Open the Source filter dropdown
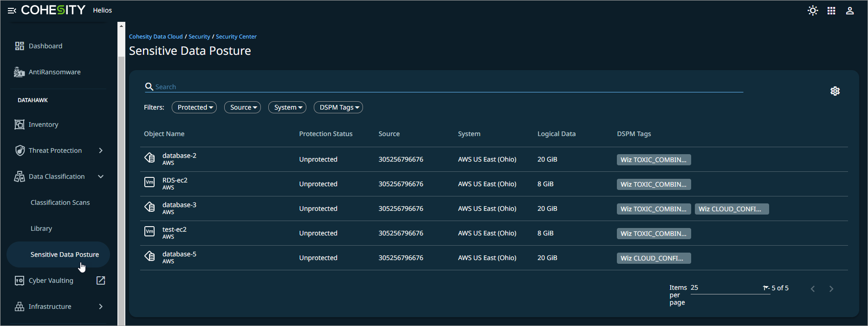The height and width of the screenshot is (326, 868). 242,107
